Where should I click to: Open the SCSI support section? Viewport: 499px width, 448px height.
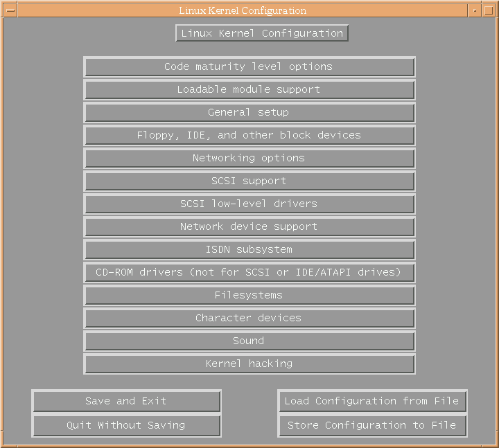click(249, 181)
